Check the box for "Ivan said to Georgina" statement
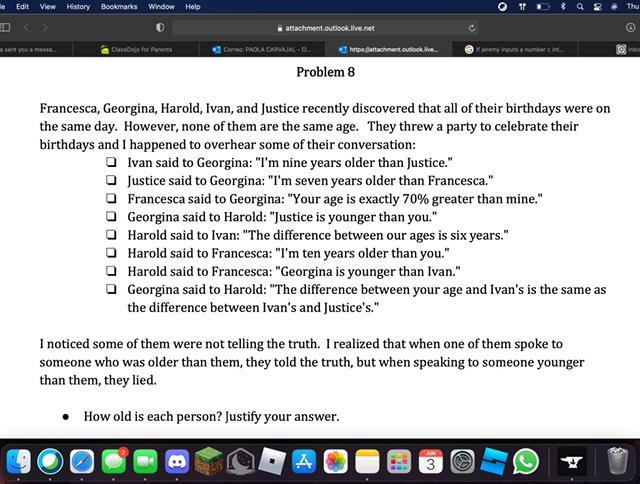Screen dimensions: 640x484 [x=111, y=162]
